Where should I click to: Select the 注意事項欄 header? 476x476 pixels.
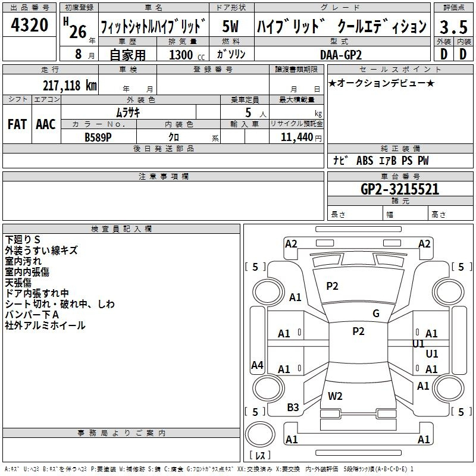163,176
